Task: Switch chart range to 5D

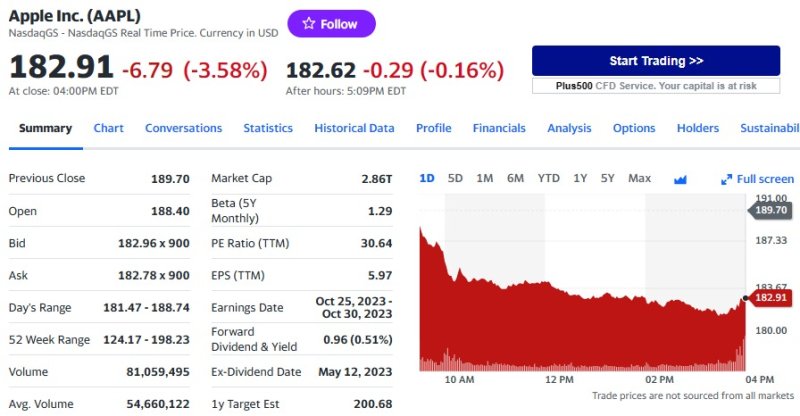Action: tap(455, 178)
